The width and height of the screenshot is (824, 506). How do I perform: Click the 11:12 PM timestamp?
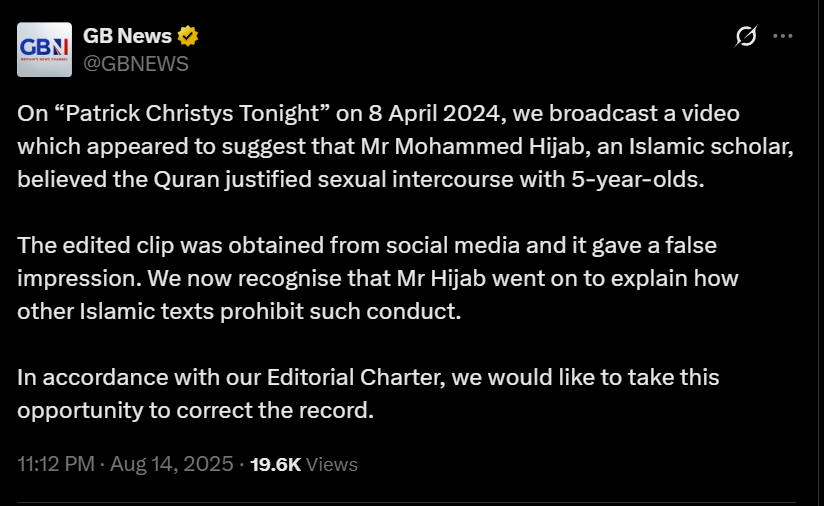click(x=55, y=464)
